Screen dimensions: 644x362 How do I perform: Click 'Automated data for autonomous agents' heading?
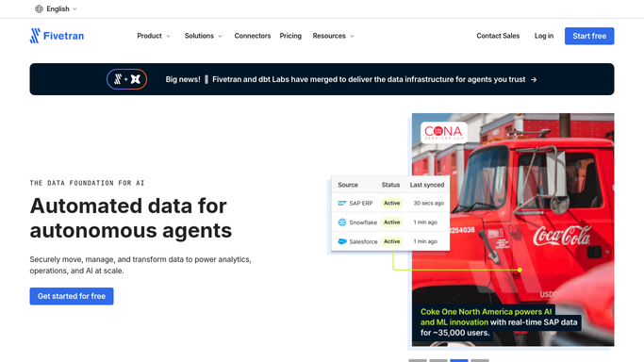[131, 218]
